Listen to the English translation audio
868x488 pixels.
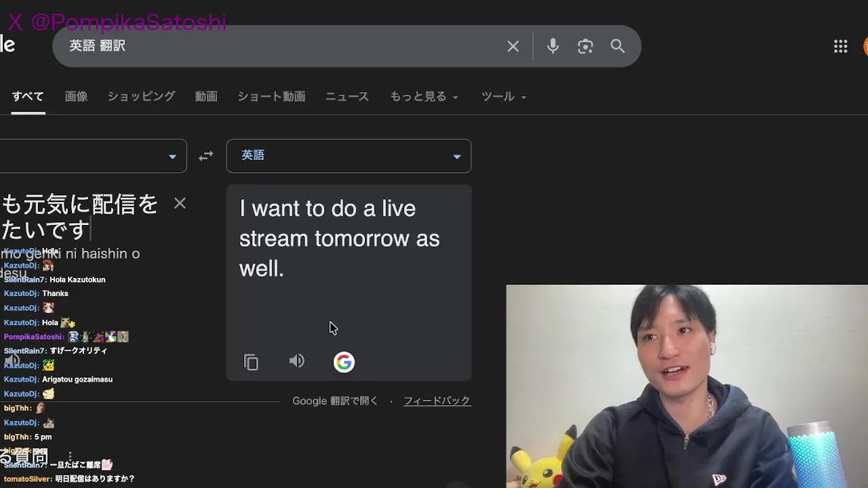(x=297, y=361)
